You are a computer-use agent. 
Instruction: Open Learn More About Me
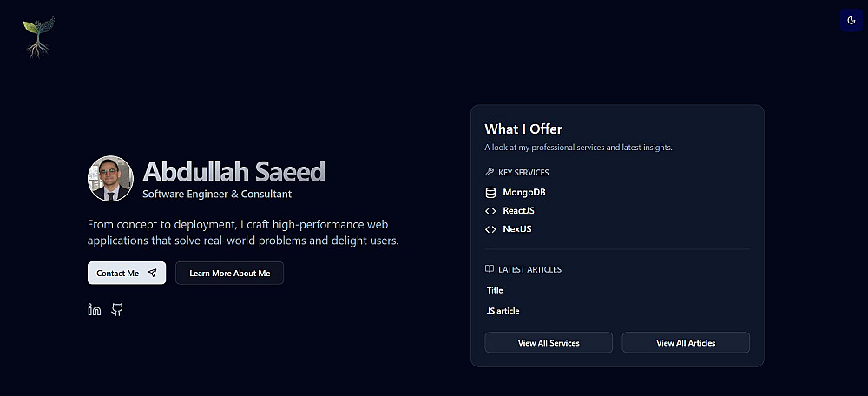[229, 273]
